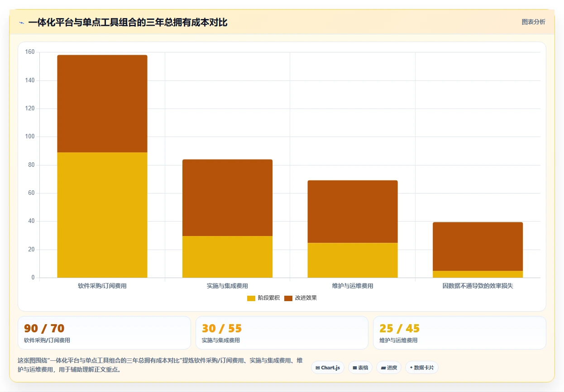Click the chart title 一体化平台与单点工具组合的三年总拥有成本对比
This screenshot has width=564, height=392.
[128, 23]
